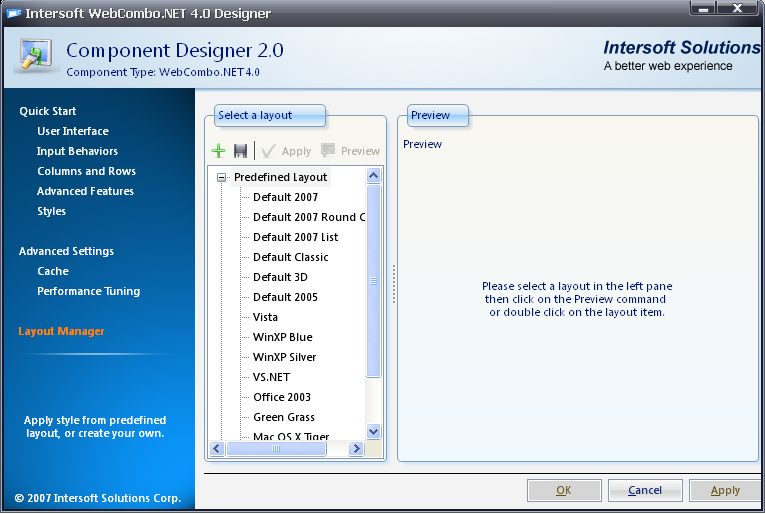Select Default 3D layout
The width and height of the screenshot is (765, 514).
280,277
